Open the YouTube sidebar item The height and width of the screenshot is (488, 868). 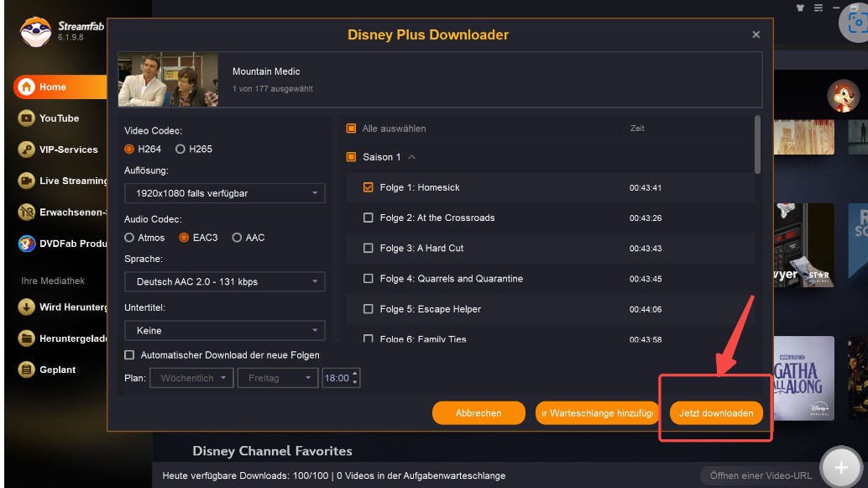[x=60, y=118]
